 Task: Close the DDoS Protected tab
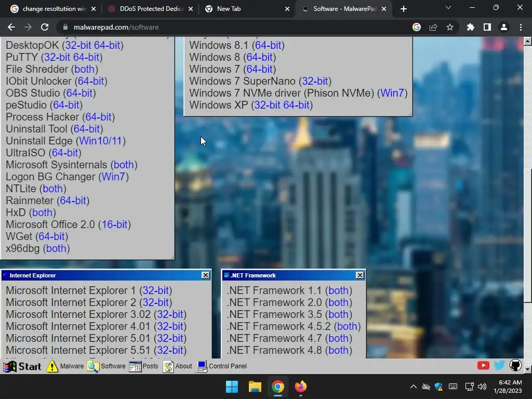coord(190,9)
